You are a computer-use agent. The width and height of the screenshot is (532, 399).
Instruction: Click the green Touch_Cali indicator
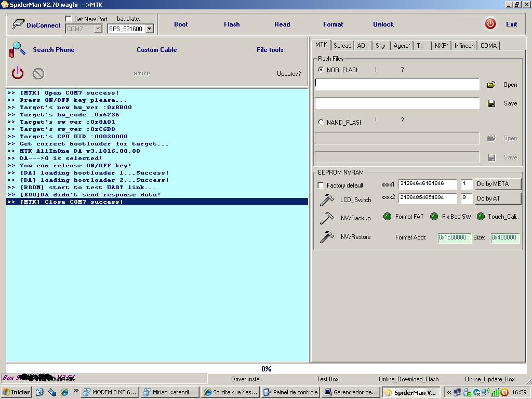[481, 217]
